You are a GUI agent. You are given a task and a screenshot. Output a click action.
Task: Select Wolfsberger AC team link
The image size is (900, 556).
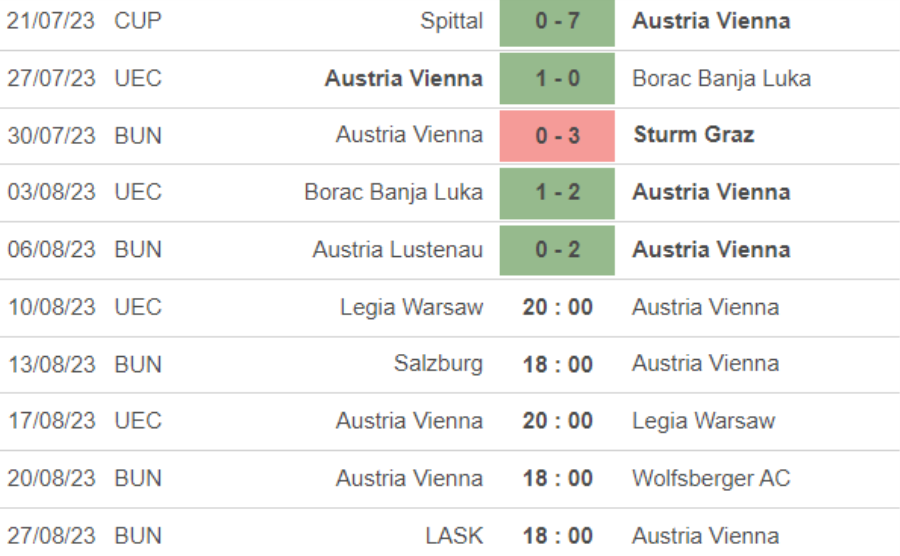(x=711, y=478)
